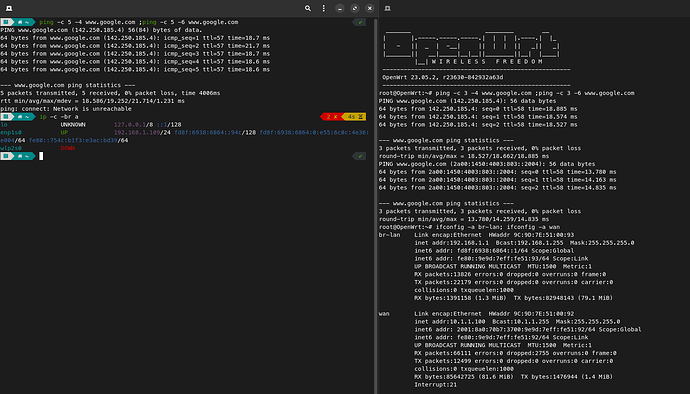The image size is (690, 394).
Task: Click the 'br-lan' interface label
Action: 389,235
